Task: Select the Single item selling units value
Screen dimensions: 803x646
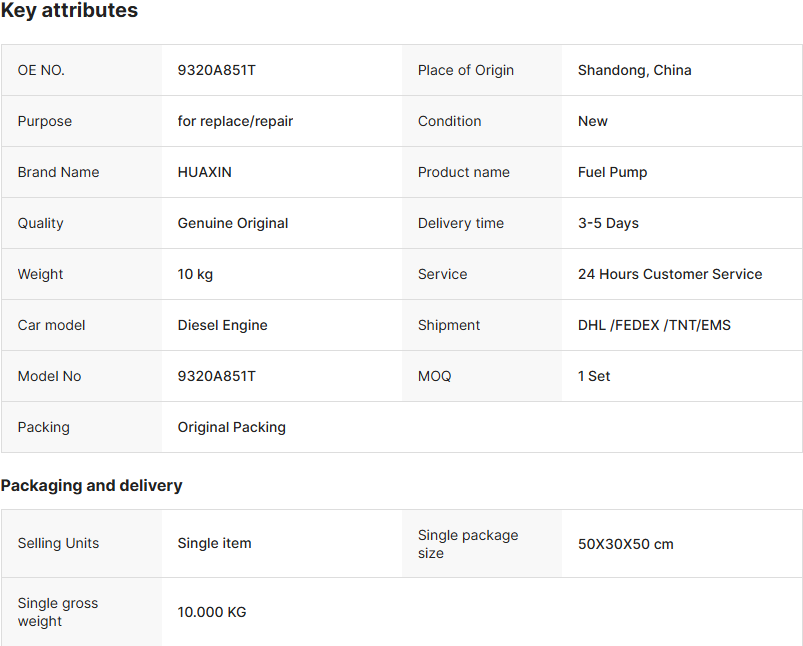Action: 214,543
